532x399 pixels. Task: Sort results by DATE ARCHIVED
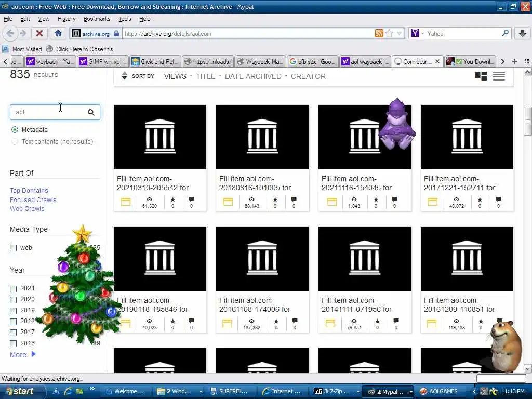point(253,76)
